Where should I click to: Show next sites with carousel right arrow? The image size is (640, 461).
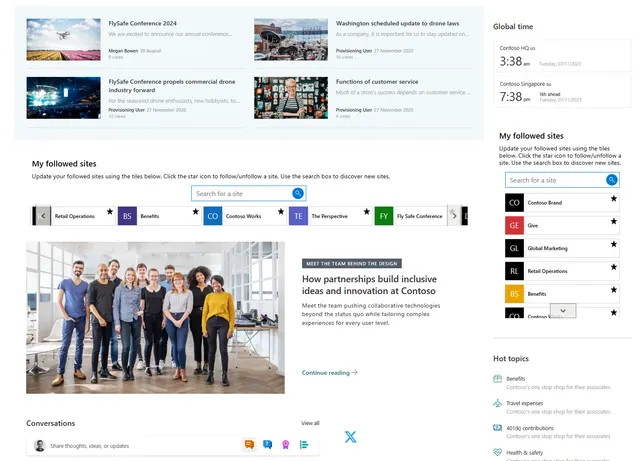pos(454,216)
